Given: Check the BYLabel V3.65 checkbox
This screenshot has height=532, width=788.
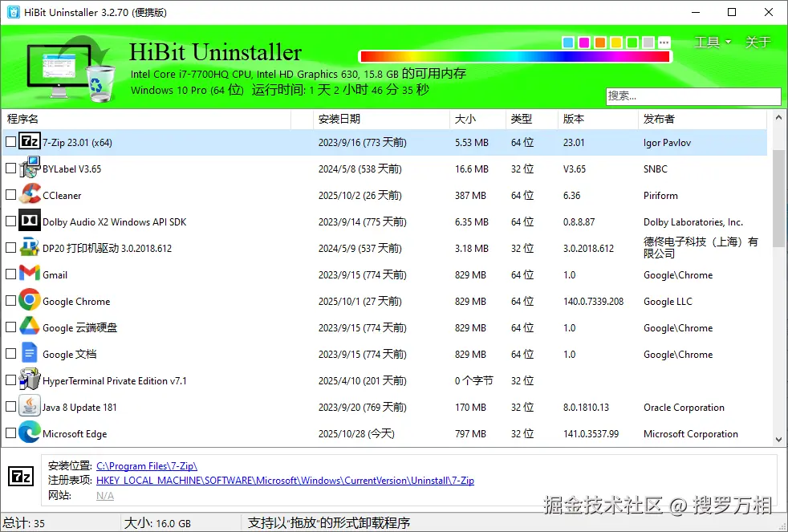Looking at the screenshot, I should [x=10, y=169].
